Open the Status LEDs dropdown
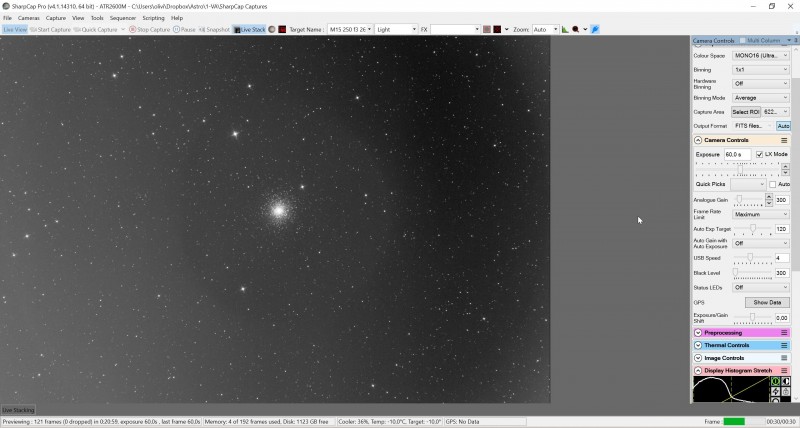 (x=761, y=288)
